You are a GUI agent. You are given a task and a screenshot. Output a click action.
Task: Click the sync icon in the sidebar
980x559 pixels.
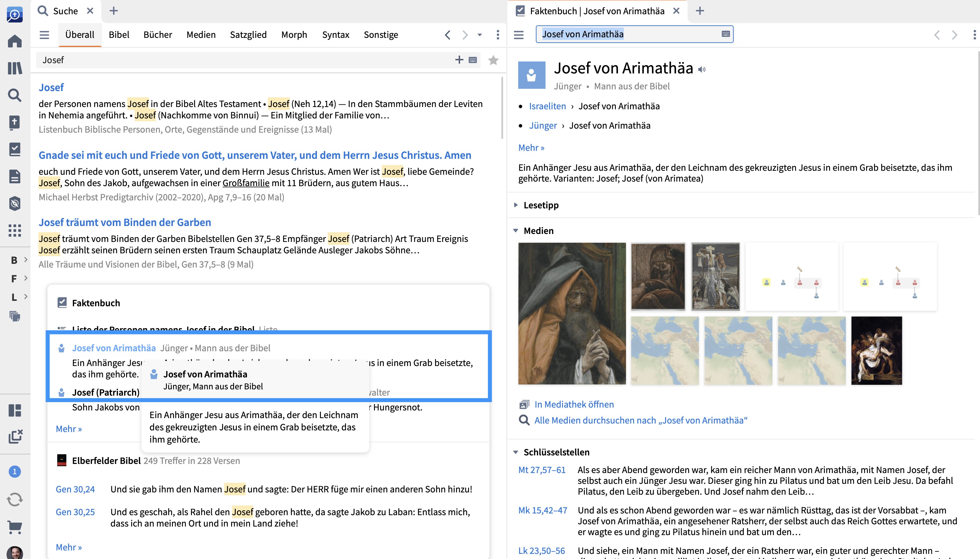15,500
